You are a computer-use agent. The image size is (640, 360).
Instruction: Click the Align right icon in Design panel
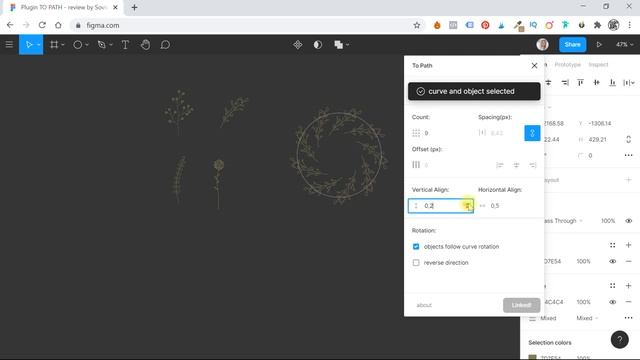coord(564,82)
